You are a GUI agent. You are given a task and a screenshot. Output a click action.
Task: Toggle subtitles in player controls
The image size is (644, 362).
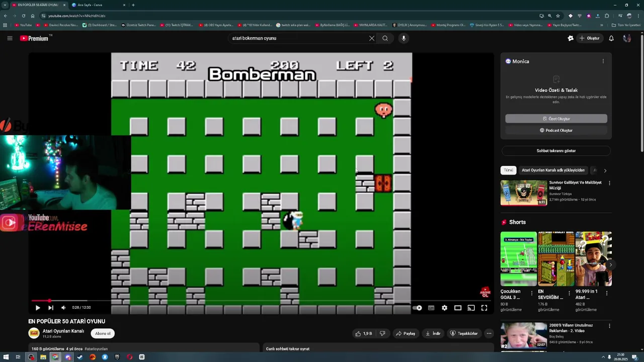coord(431,308)
